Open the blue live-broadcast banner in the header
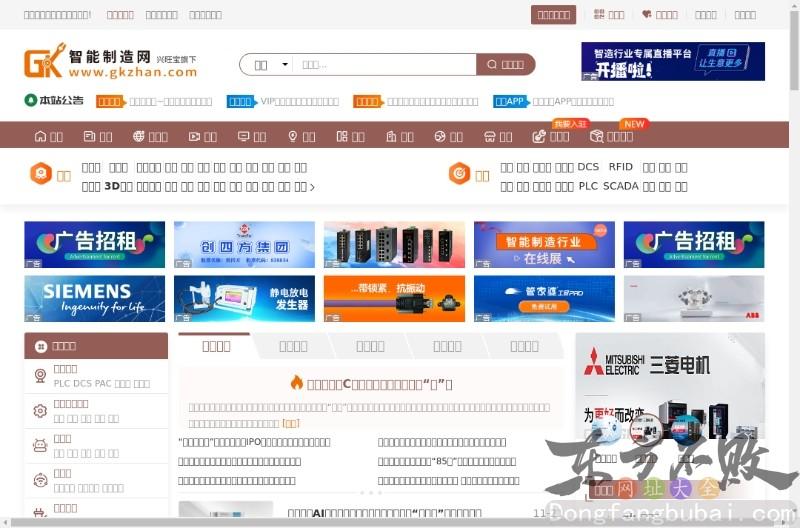This screenshot has height=528, width=800. [x=672, y=61]
